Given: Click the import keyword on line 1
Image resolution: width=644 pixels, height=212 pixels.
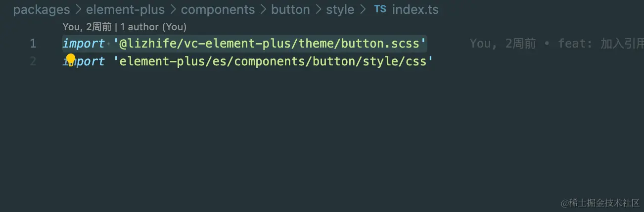Looking at the screenshot, I should (84, 44).
